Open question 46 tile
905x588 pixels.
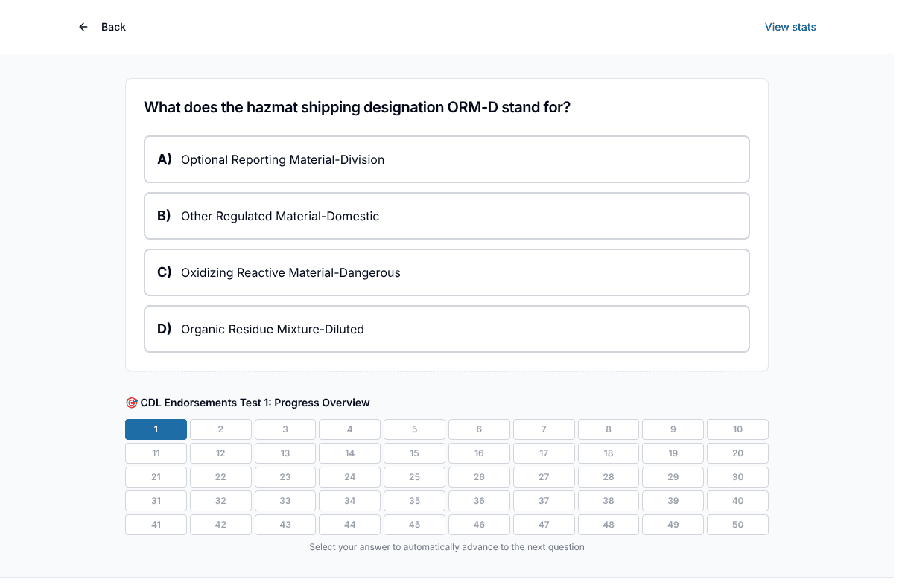point(479,525)
